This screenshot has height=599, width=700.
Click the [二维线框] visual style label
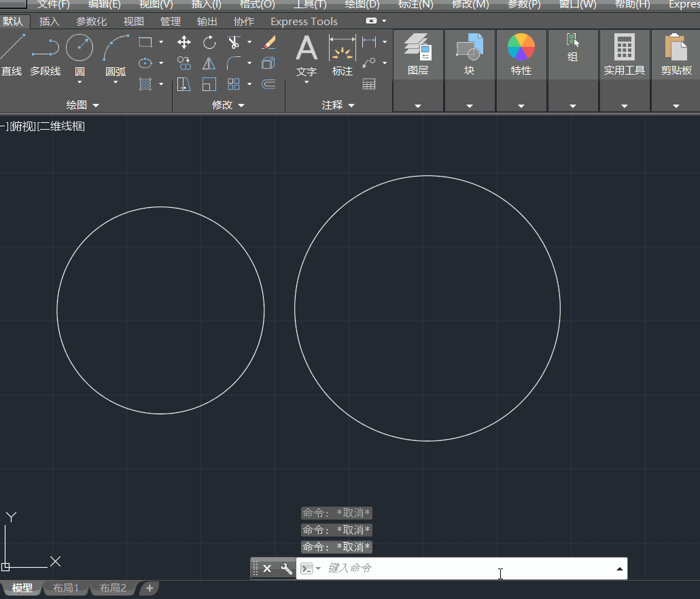61,126
